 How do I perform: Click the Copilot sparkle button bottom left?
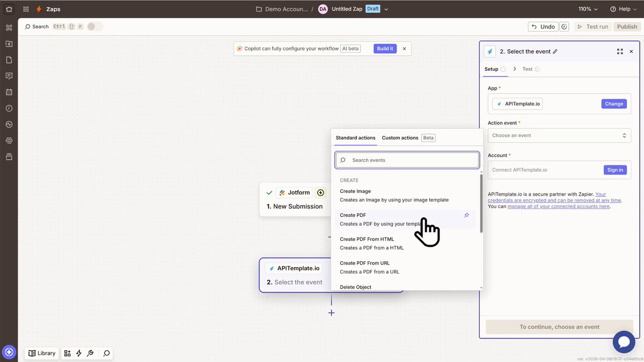point(9,353)
